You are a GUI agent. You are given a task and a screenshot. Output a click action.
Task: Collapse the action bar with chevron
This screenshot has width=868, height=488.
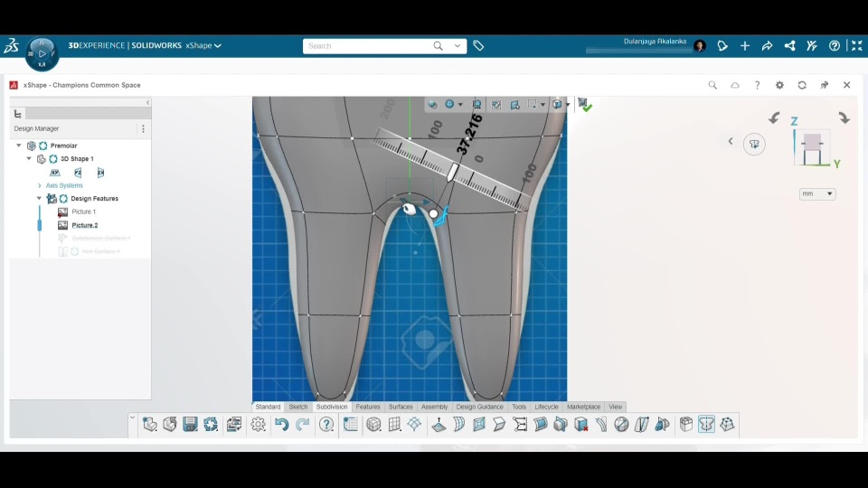tap(132, 418)
